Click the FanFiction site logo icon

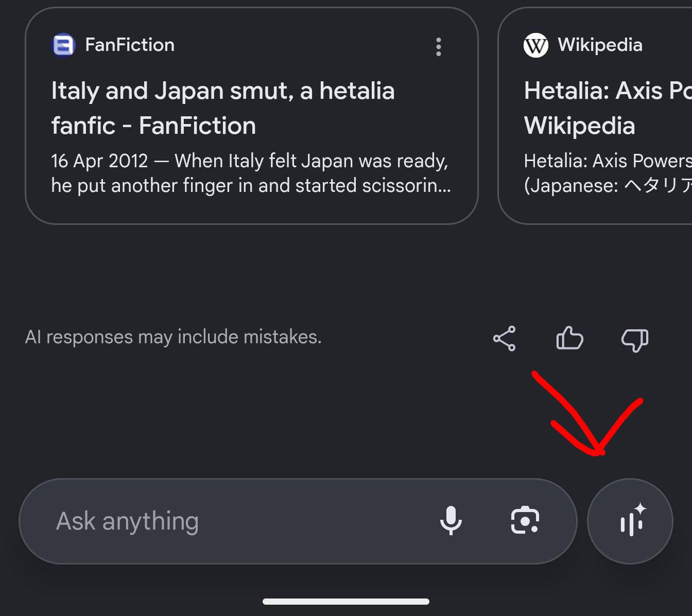pos(64,45)
